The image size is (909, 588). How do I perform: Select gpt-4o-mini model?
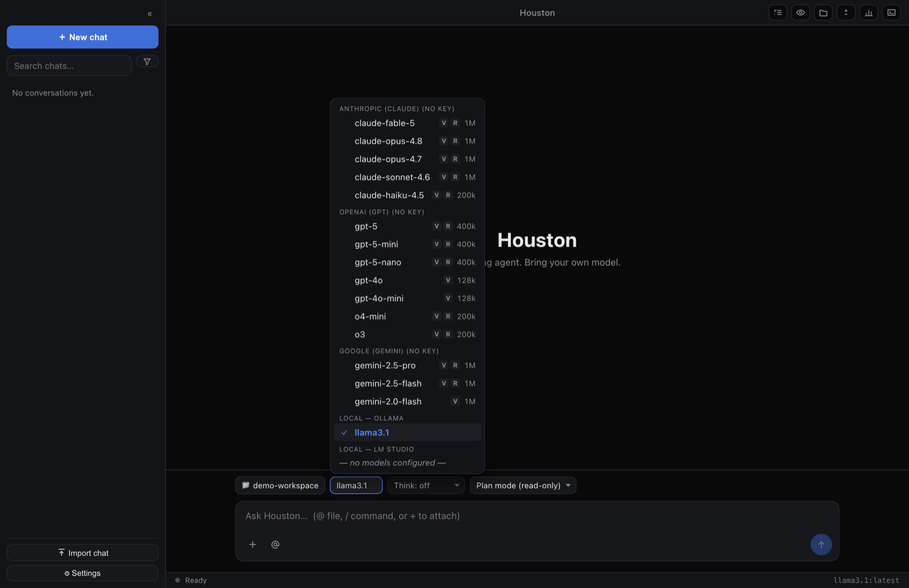[x=407, y=298]
